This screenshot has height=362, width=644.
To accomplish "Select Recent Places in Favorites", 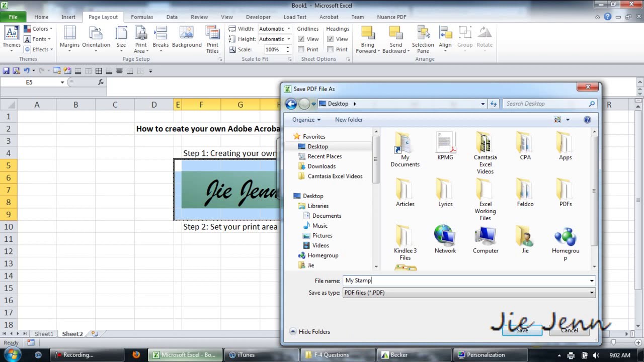I will click(x=325, y=156).
